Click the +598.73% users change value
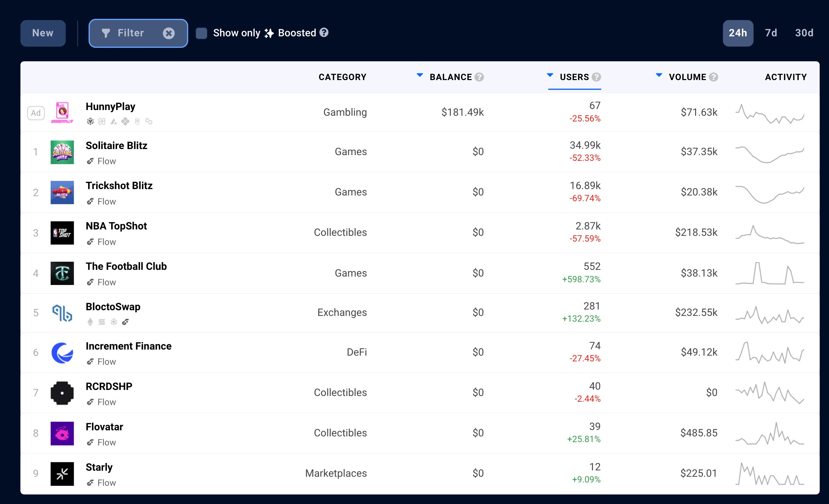This screenshot has width=829, height=504. tap(581, 279)
